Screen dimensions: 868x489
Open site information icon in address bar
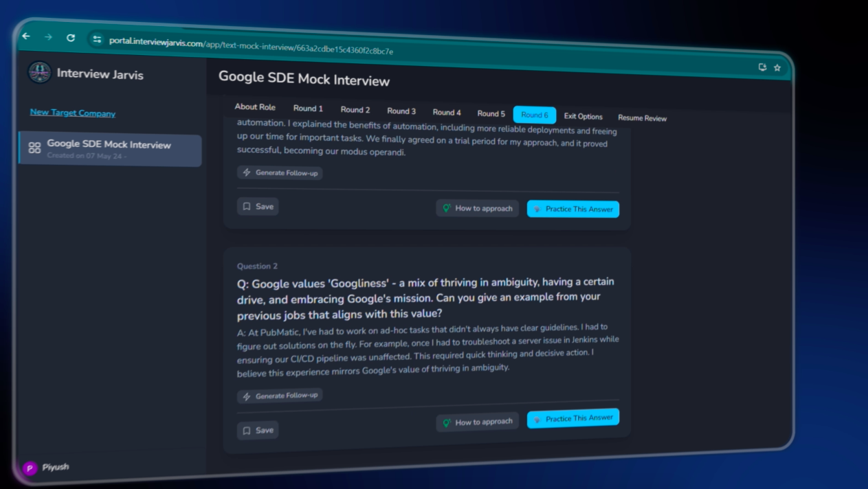click(x=97, y=39)
